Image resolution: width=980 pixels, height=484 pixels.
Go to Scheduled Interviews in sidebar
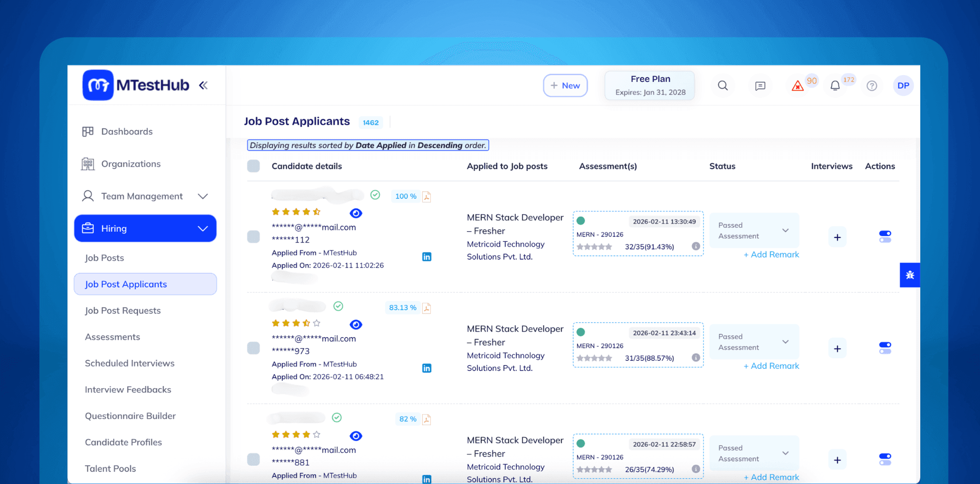coord(129,363)
